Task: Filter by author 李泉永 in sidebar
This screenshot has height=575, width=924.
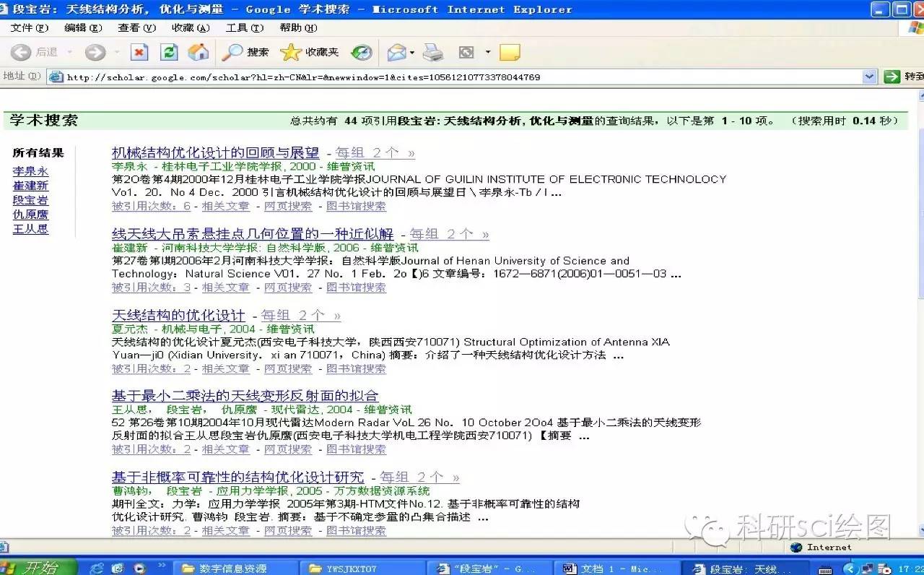Action: click(30, 171)
